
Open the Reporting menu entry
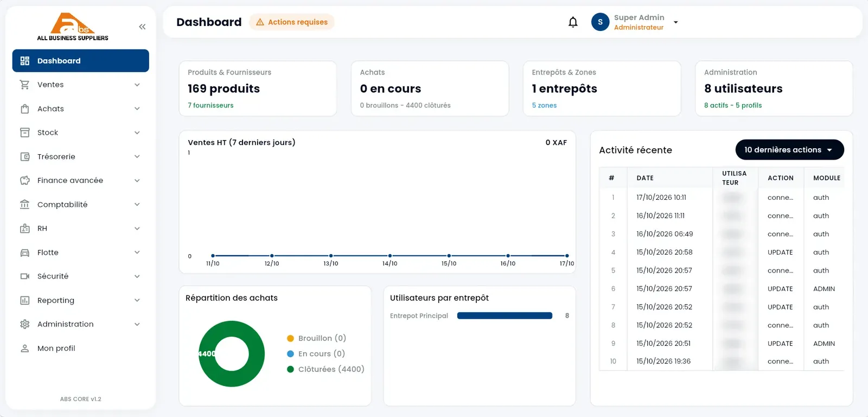81,300
